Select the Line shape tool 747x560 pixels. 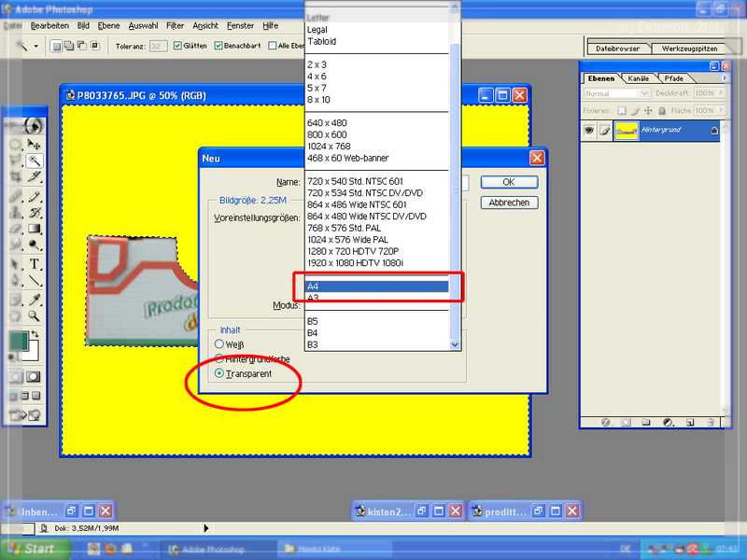pos(34,281)
